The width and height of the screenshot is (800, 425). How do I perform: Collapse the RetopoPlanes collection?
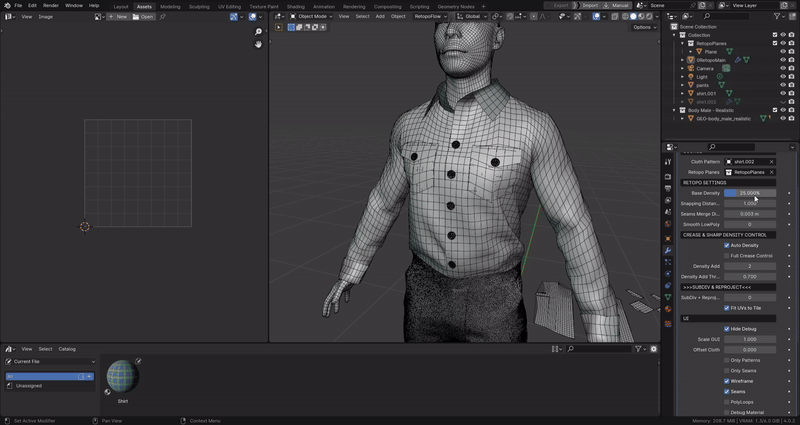pos(683,43)
